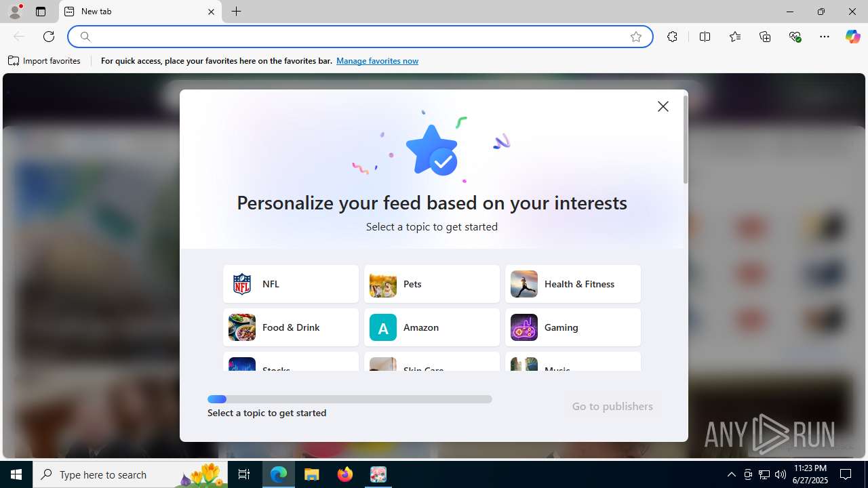Open the clock showing 11:23 PM
The width and height of the screenshot is (868, 488).
point(810,474)
